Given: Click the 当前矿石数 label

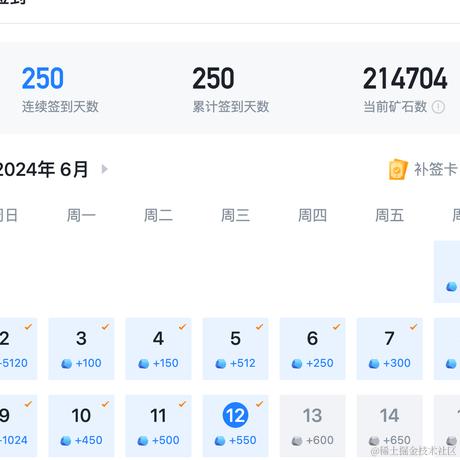Looking at the screenshot, I should pyautogui.click(x=395, y=107).
